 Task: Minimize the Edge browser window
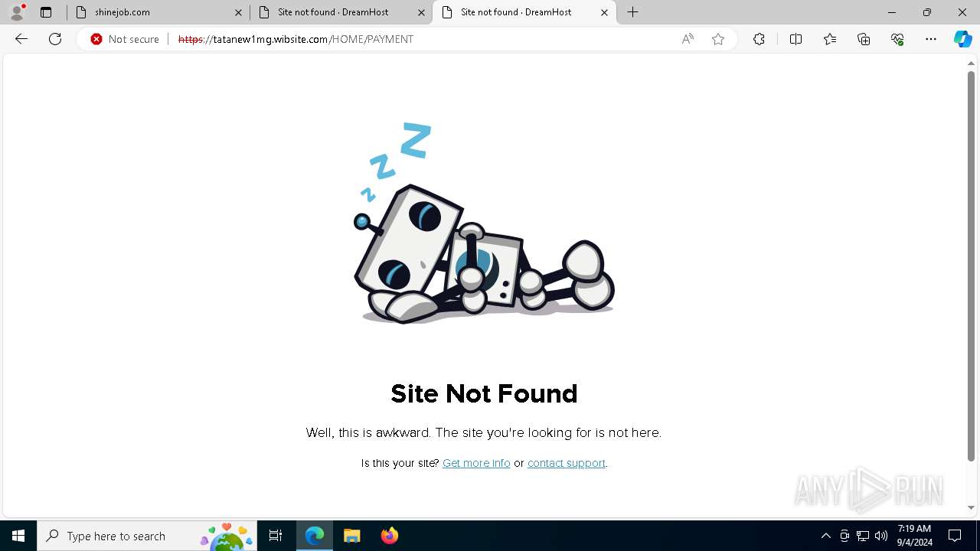pos(892,12)
